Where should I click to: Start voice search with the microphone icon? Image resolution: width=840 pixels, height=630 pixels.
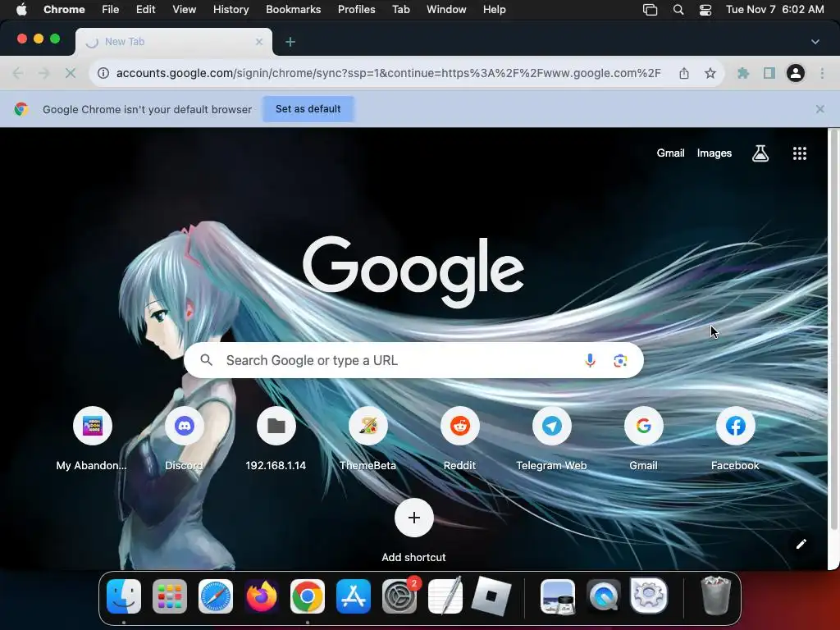[590, 361]
